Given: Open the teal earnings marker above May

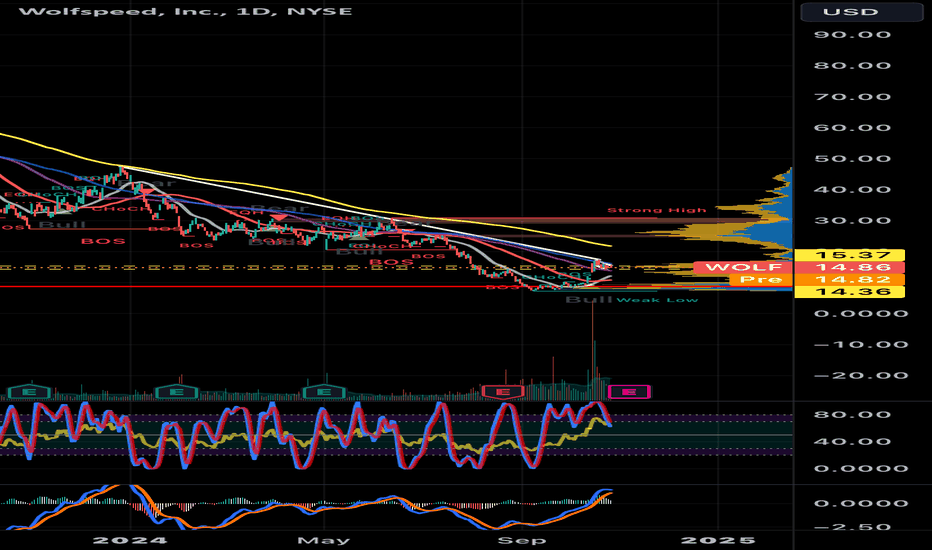Looking at the screenshot, I should pos(323,392).
